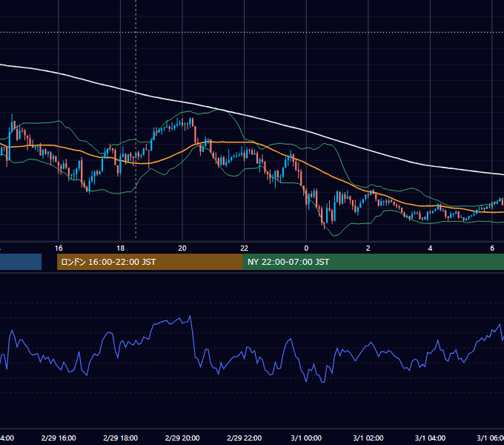Click the 3/1 00:00 date label

306,438
